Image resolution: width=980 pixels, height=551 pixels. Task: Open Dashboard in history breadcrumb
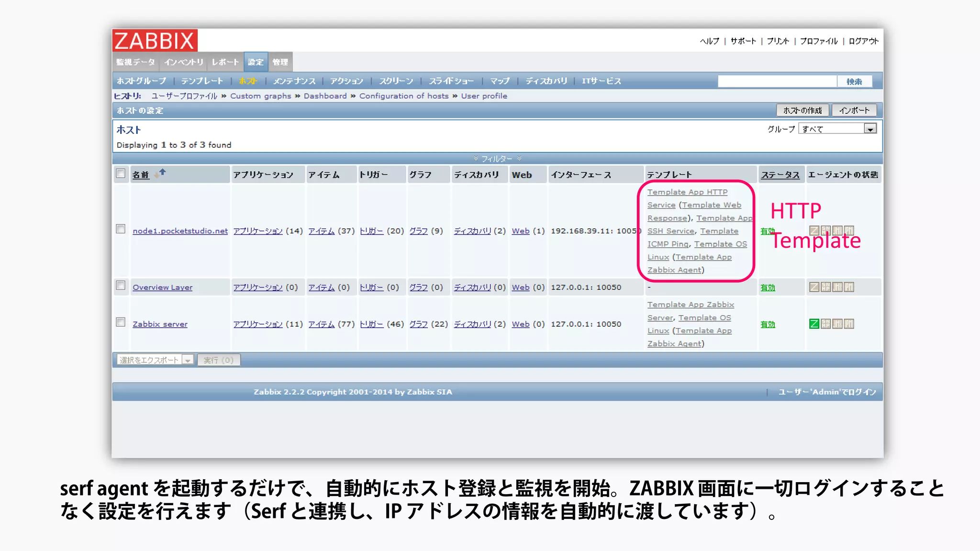pyautogui.click(x=325, y=96)
